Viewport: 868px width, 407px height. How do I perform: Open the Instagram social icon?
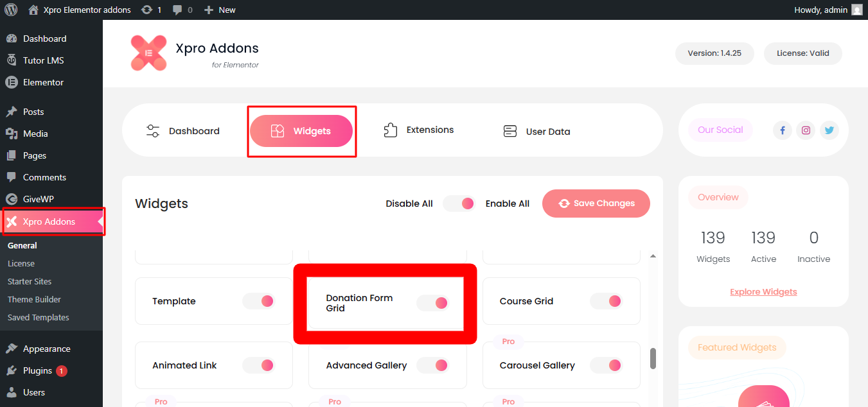click(806, 130)
